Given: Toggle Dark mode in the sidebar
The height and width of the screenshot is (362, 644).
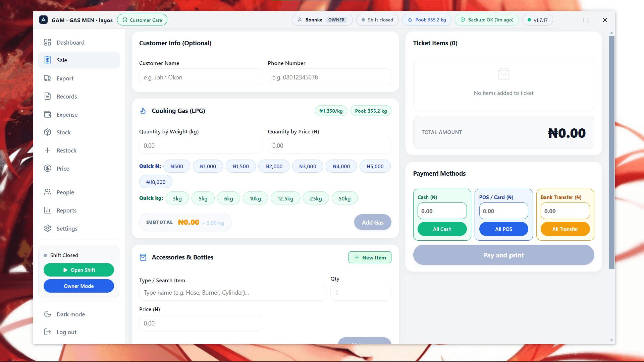Looking at the screenshot, I should tap(79, 314).
